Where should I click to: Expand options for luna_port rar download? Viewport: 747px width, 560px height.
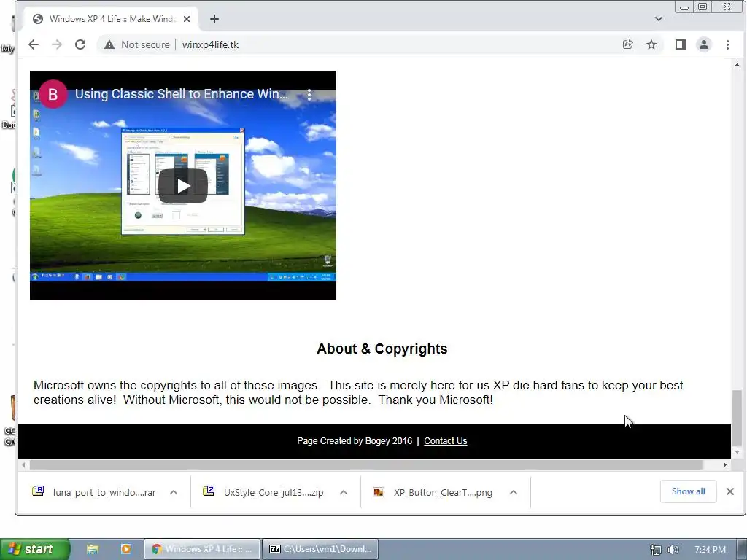click(174, 492)
